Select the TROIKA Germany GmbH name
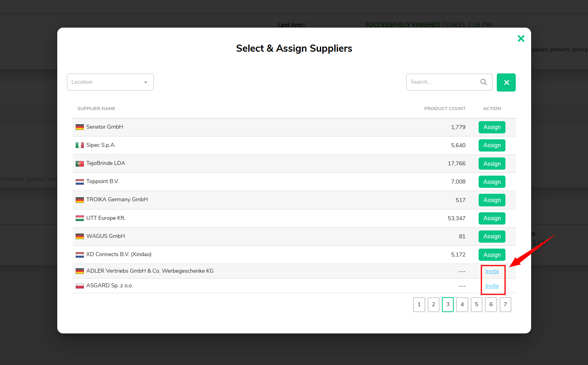Screen dimensions: 588x365 pos(117,199)
